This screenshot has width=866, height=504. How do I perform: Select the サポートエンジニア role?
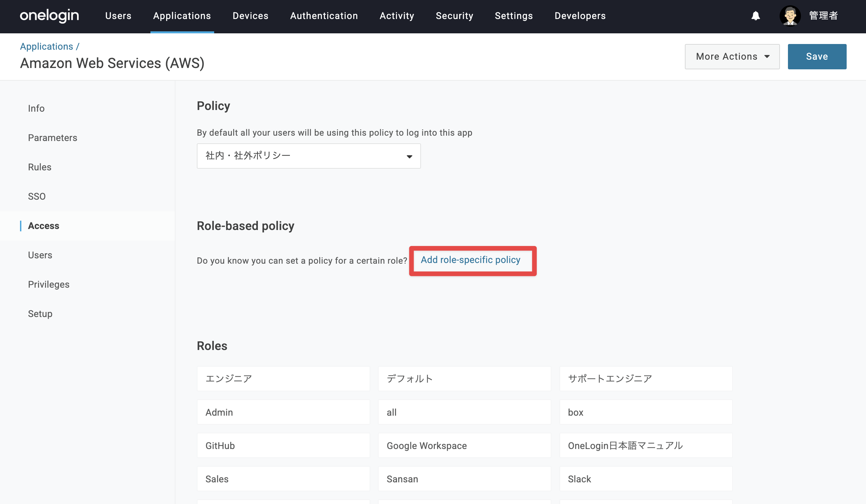click(646, 379)
